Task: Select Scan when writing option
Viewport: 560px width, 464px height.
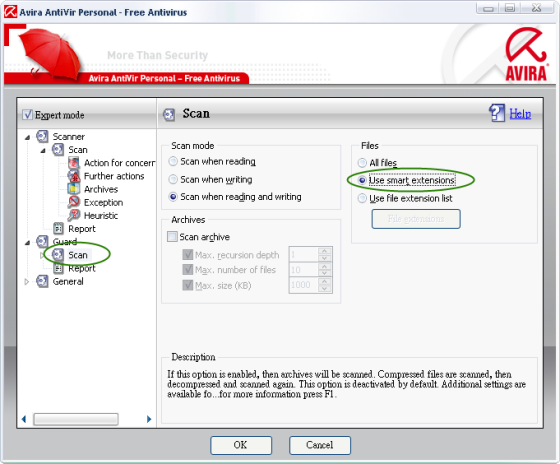Action: 173,179
